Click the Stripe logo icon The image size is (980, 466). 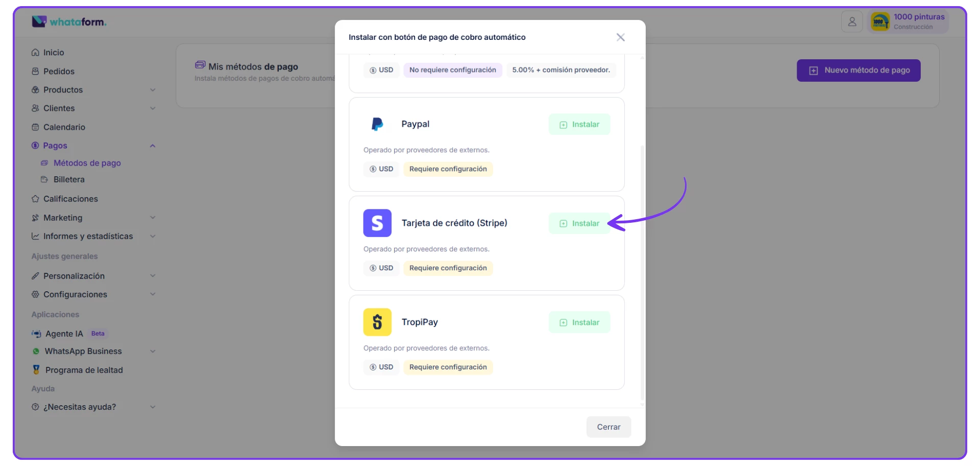(377, 223)
